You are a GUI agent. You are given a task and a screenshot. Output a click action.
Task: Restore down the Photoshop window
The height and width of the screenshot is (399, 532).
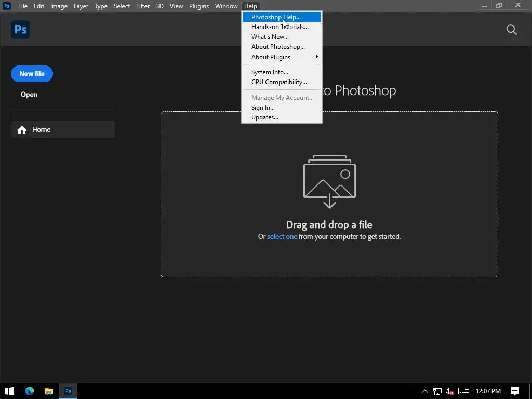click(498, 5)
